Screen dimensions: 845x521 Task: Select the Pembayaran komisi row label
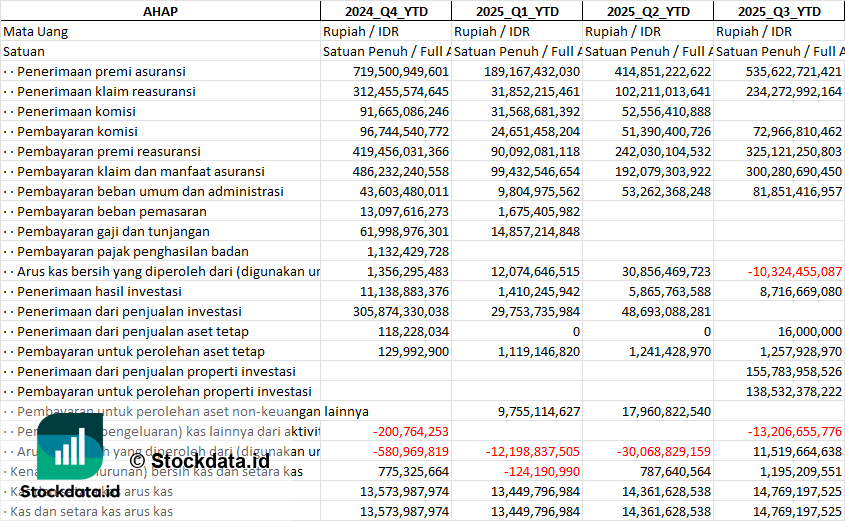tap(77, 131)
